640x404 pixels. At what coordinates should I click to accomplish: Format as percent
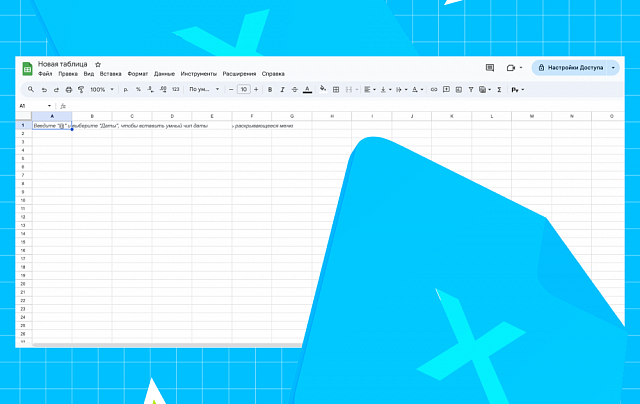click(138, 89)
